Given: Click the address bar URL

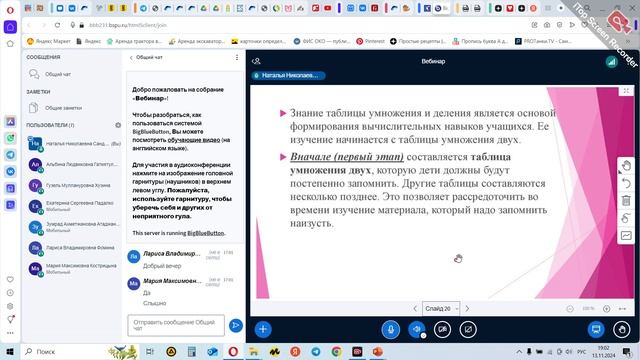Looking at the screenshot, I should pos(128,25).
